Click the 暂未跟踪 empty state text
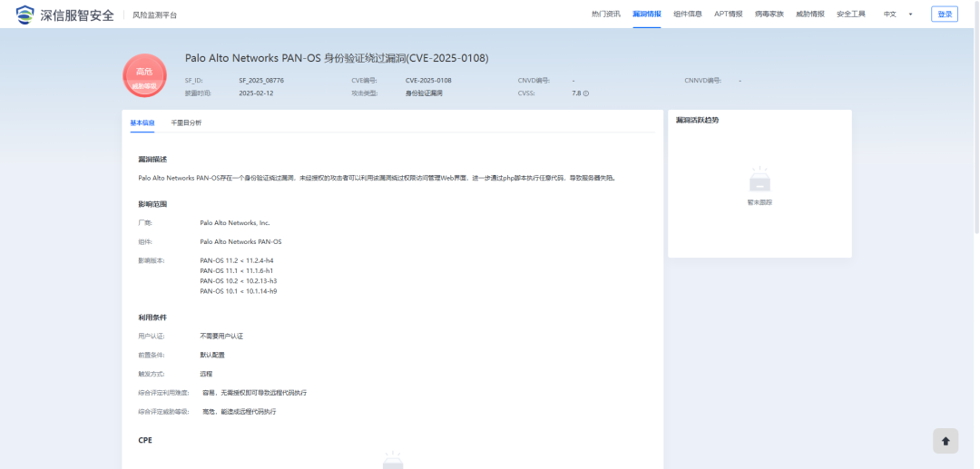This screenshot has height=469, width=980. 759,202
